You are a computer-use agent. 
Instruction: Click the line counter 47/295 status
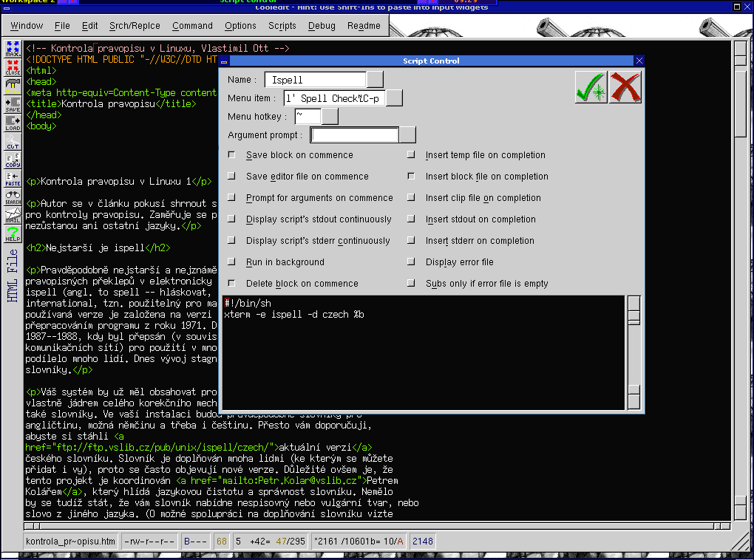click(291, 542)
